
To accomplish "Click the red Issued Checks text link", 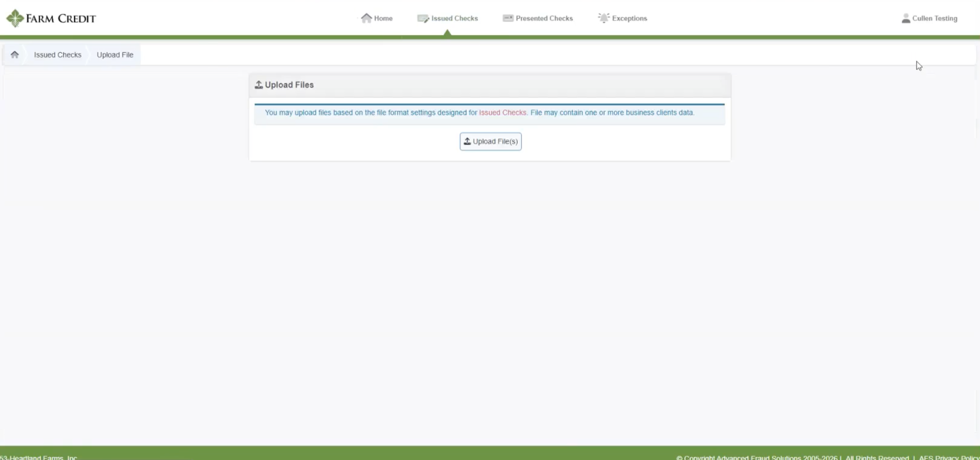I will (502, 113).
